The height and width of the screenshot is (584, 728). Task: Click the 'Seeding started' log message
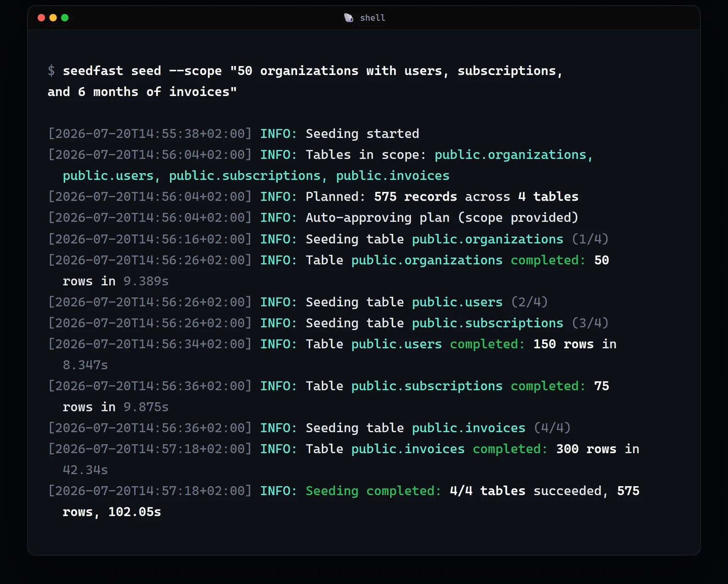click(362, 134)
